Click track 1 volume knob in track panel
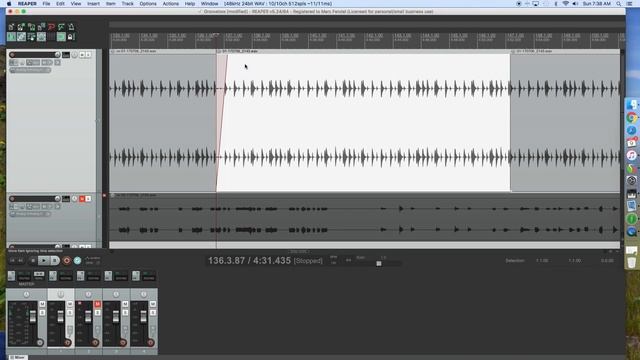Screen dimensions: 640x360 click(x=58, y=55)
